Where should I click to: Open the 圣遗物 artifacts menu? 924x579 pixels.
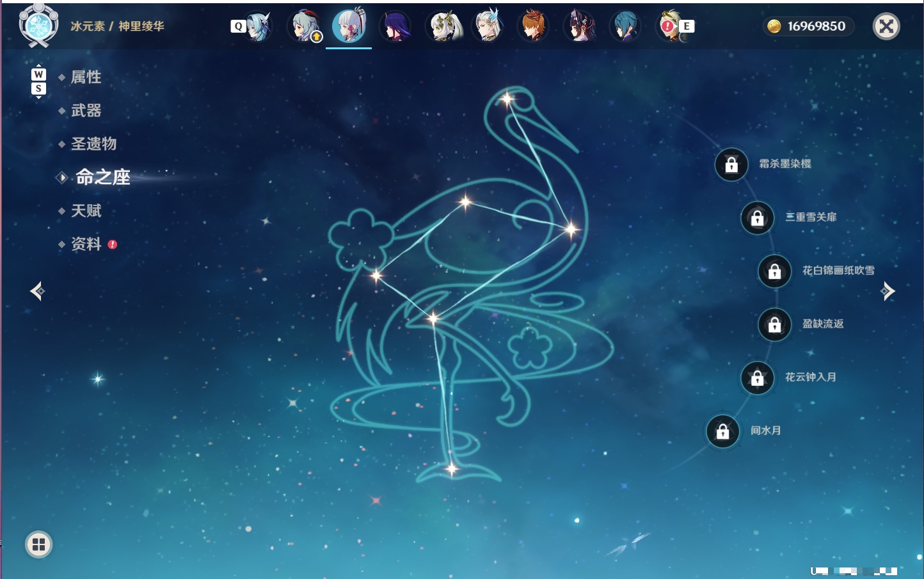coord(93,144)
